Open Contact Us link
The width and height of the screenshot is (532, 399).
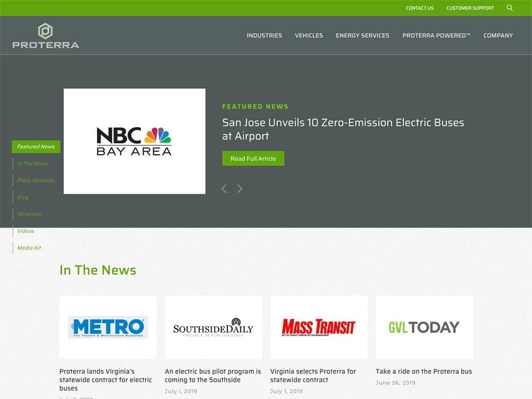(x=420, y=8)
